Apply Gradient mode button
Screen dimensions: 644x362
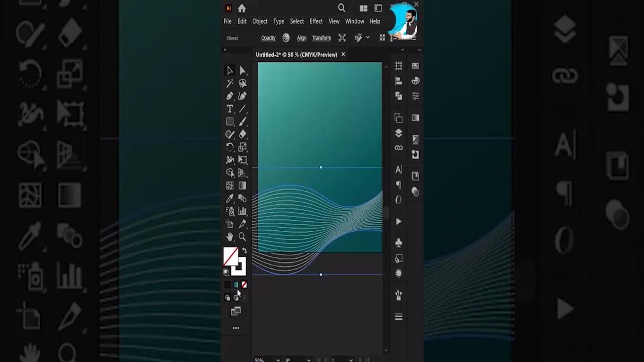pyautogui.click(x=236, y=285)
